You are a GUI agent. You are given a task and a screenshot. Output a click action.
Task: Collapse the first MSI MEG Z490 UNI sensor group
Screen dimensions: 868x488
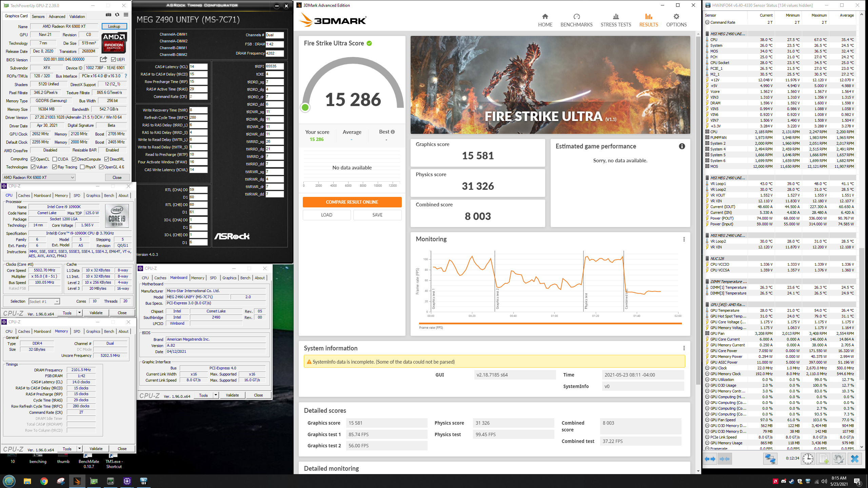coord(707,34)
